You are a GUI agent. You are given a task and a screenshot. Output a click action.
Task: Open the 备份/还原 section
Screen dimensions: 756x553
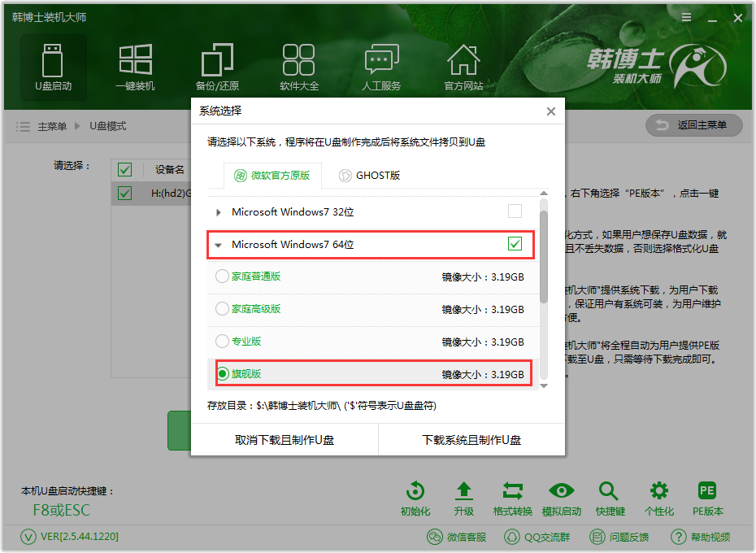tap(217, 67)
